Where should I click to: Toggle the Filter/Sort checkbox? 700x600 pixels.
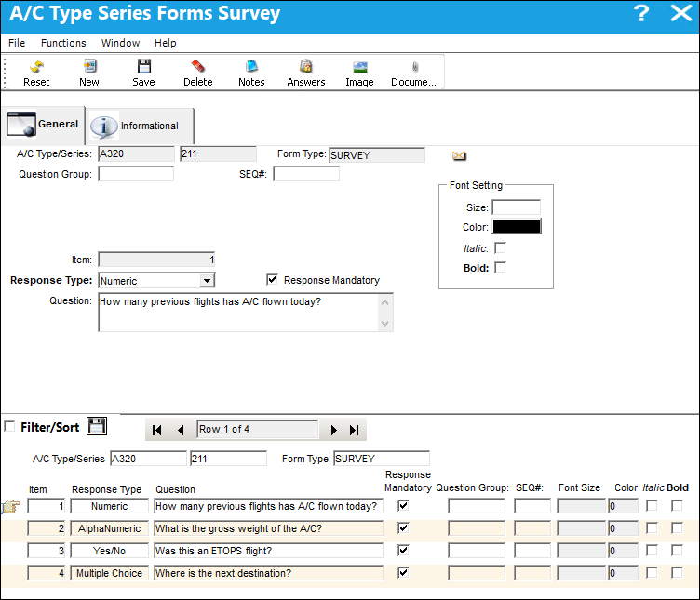9,426
